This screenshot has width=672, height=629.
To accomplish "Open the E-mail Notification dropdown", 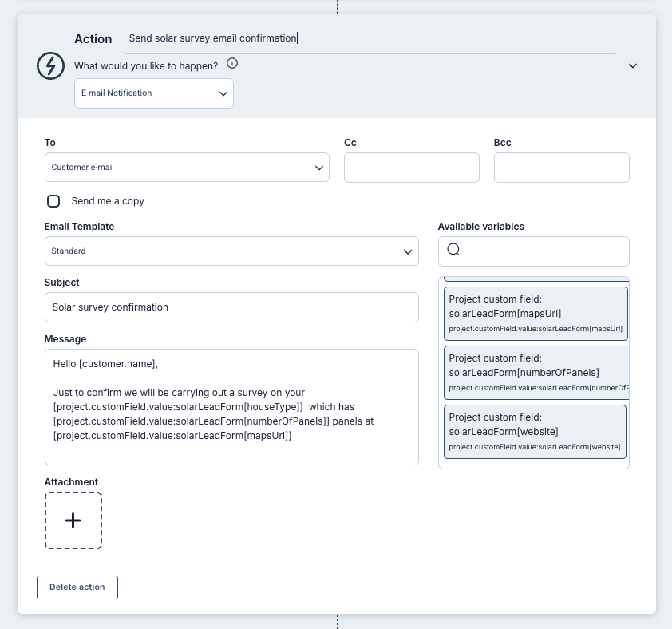I will [153, 93].
